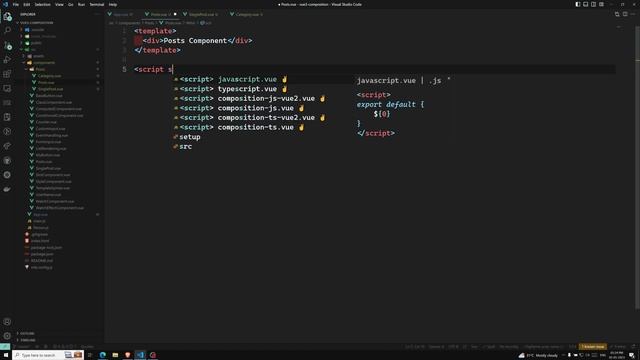The width and height of the screenshot is (640, 360).
Task: Open the Windows Start menu
Action: point(6,355)
